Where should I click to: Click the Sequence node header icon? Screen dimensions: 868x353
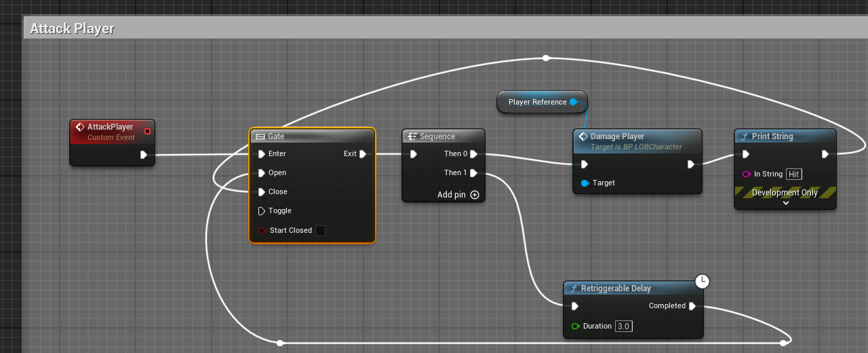pyautogui.click(x=412, y=136)
